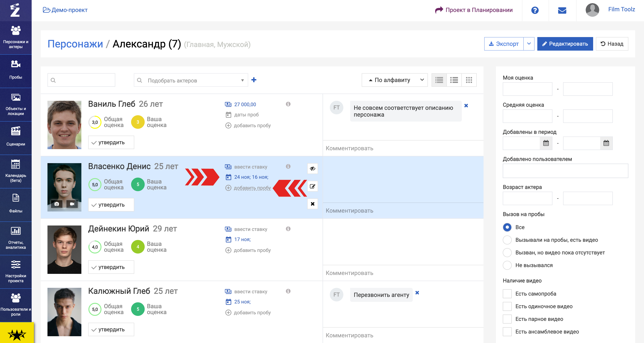The image size is (644, 343).
Task: Open 'По алфавиту' sort dropdown
Action: pos(394,80)
